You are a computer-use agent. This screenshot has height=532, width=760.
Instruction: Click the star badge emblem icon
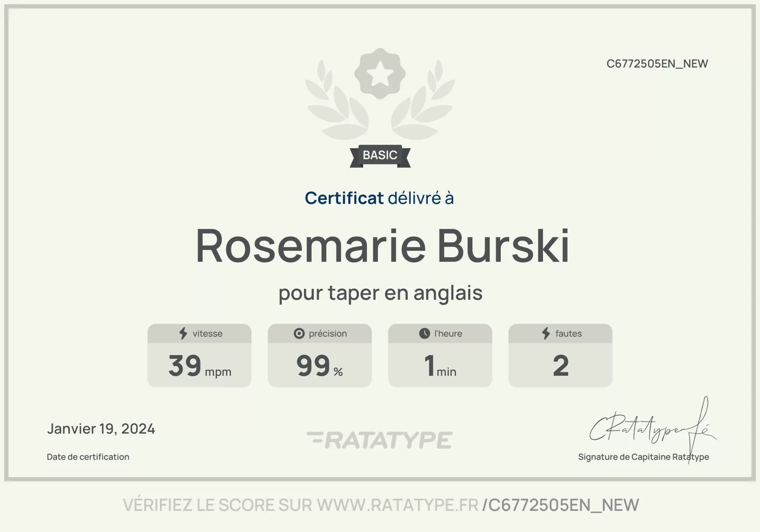click(x=380, y=74)
